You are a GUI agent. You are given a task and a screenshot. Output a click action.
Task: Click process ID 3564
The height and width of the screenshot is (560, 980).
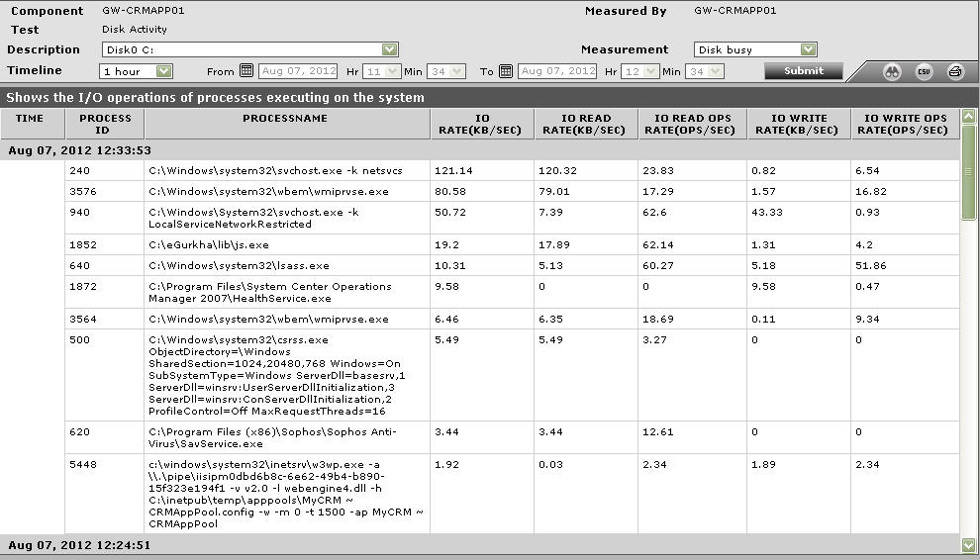coord(83,319)
